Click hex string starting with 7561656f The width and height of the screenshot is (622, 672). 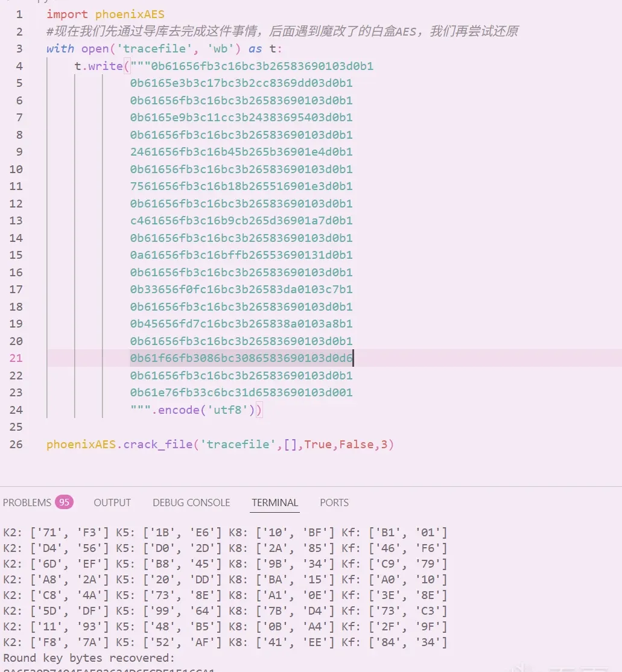pyautogui.click(x=241, y=186)
